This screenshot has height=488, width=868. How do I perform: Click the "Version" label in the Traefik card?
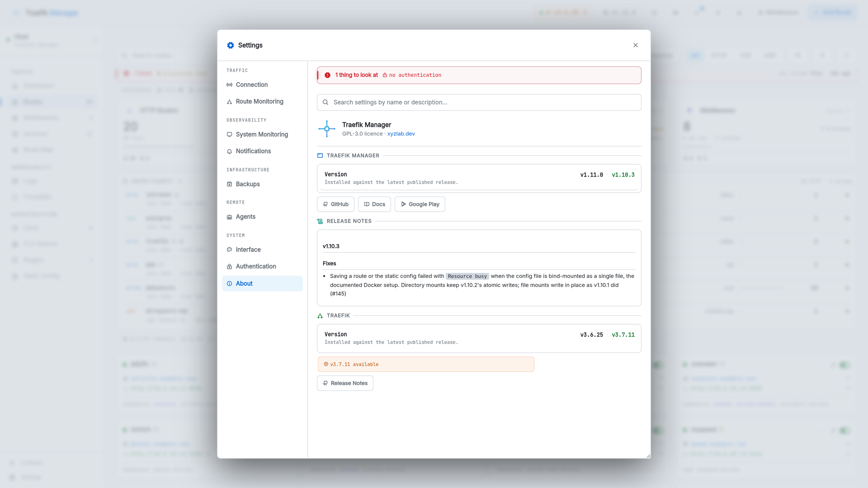point(335,334)
